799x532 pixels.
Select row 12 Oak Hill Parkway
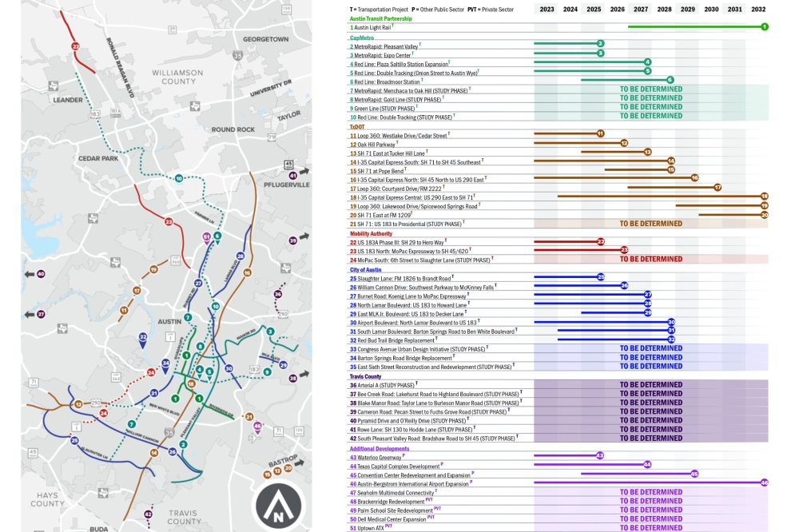(x=559, y=145)
